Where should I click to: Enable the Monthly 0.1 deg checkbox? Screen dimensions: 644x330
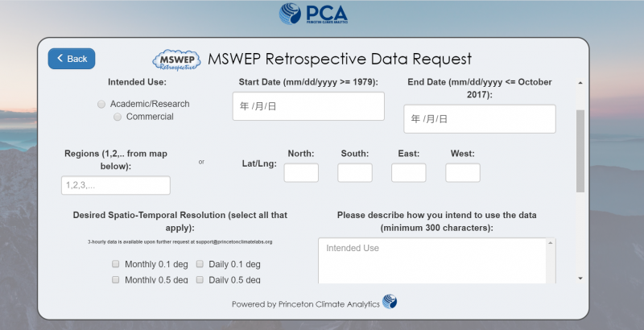click(117, 264)
